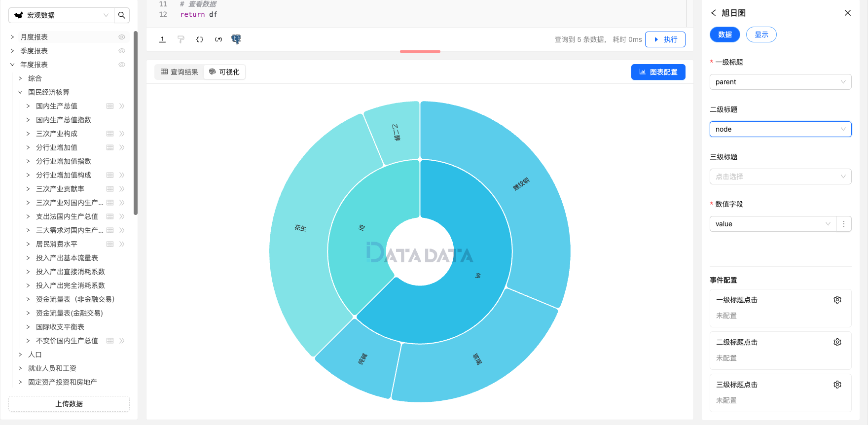The height and width of the screenshot is (425, 868).
Task: Collapse the 国民经济核算 tree node
Action: (x=20, y=92)
